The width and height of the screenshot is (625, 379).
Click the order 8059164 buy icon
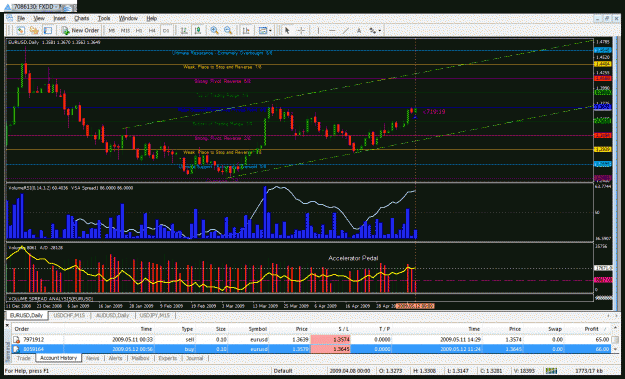(16, 349)
